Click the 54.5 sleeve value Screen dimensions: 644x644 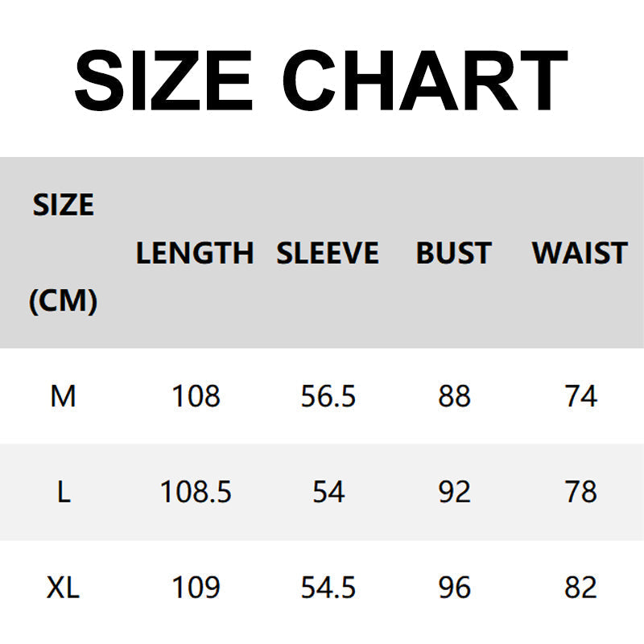click(x=328, y=588)
